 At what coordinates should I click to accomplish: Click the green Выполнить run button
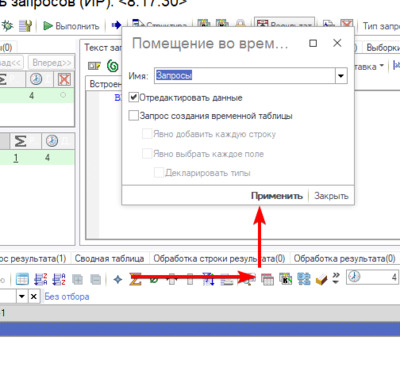[x=71, y=26]
